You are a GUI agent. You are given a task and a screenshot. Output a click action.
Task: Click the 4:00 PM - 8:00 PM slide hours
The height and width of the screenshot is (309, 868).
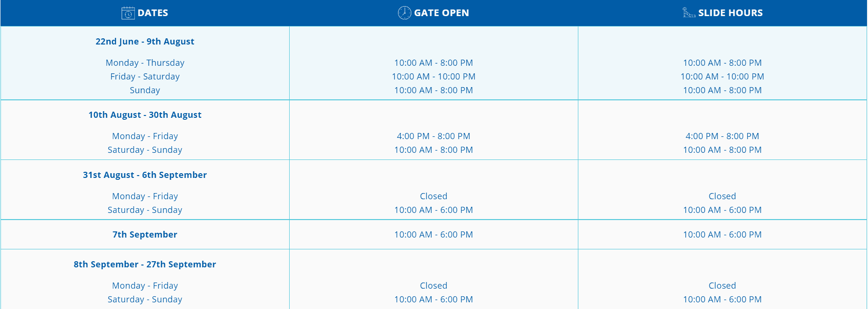pos(722,136)
